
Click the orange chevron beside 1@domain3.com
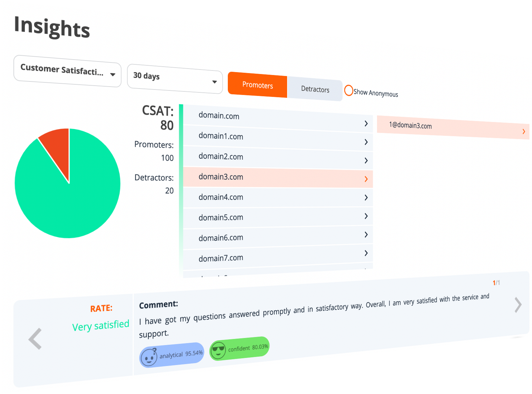coord(524,131)
